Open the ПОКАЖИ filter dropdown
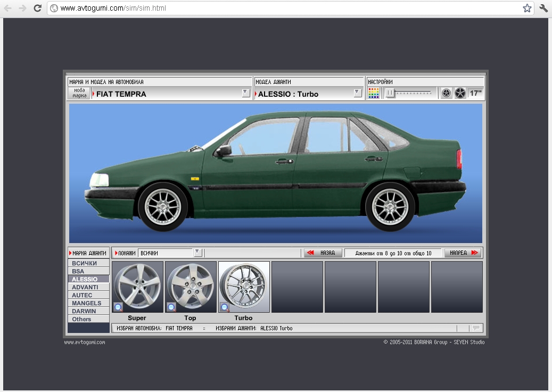Image resolution: width=552 pixels, height=392 pixels. coord(197,253)
